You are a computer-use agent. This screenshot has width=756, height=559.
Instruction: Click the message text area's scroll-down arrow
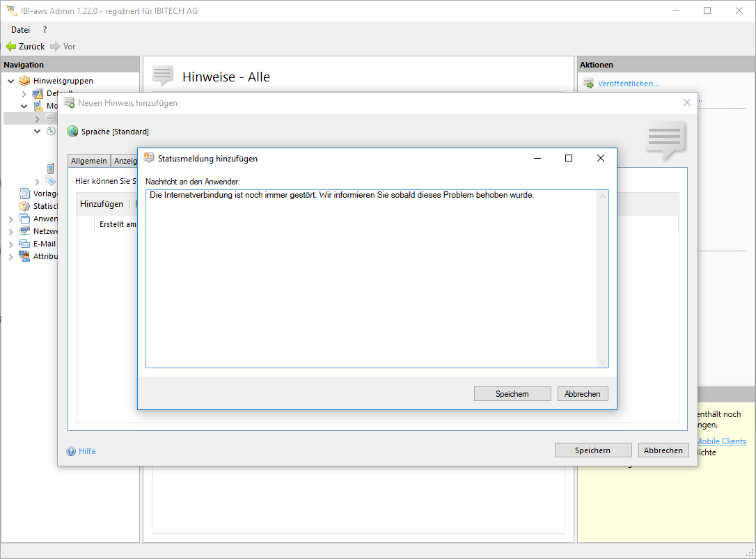click(603, 362)
